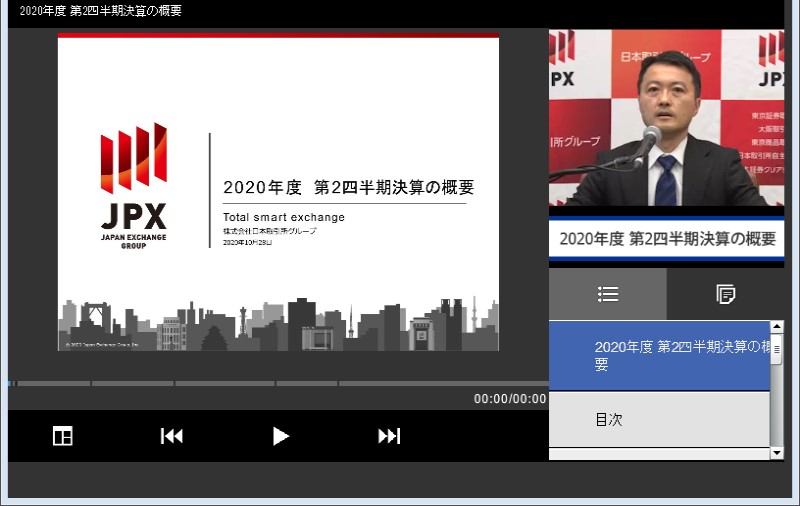Screen dimensions: 800x506
Task: Click the title banner below the video
Action: pos(666,239)
